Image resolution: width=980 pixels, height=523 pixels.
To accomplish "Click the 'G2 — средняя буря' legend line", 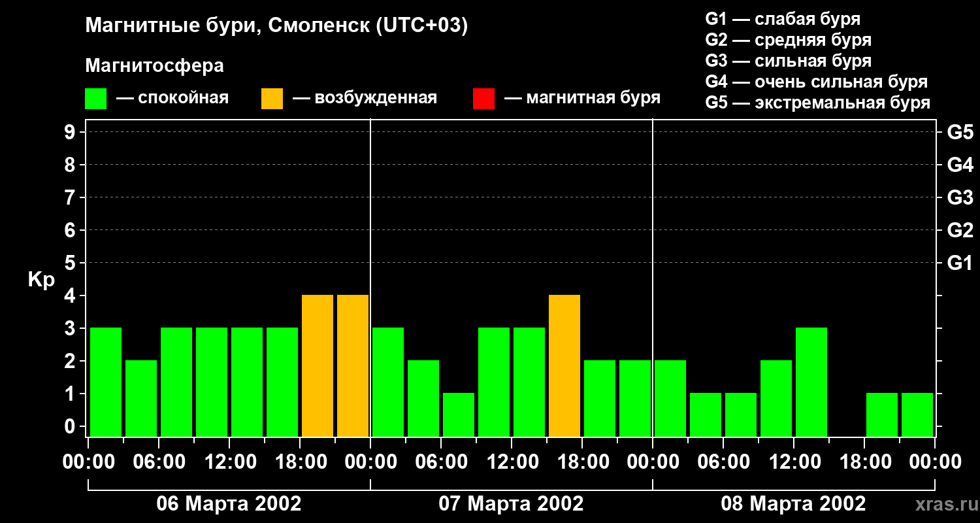I will point(789,40).
